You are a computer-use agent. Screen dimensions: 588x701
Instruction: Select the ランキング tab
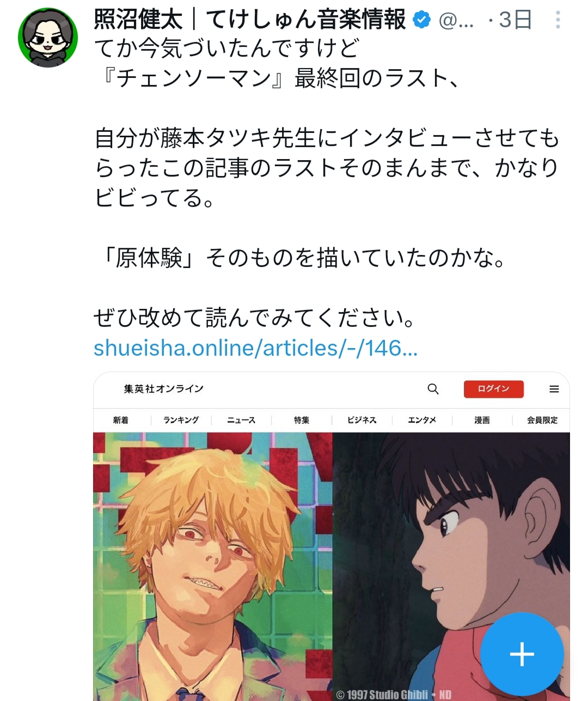[181, 420]
